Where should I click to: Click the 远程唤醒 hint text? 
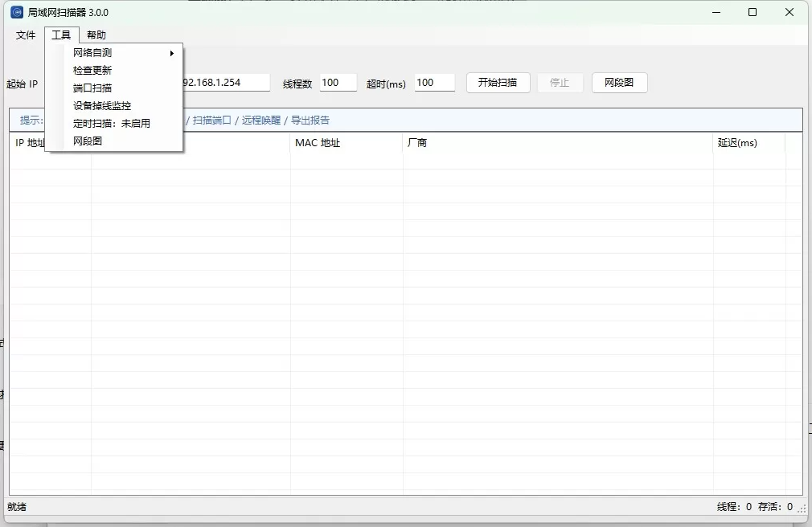261,121
